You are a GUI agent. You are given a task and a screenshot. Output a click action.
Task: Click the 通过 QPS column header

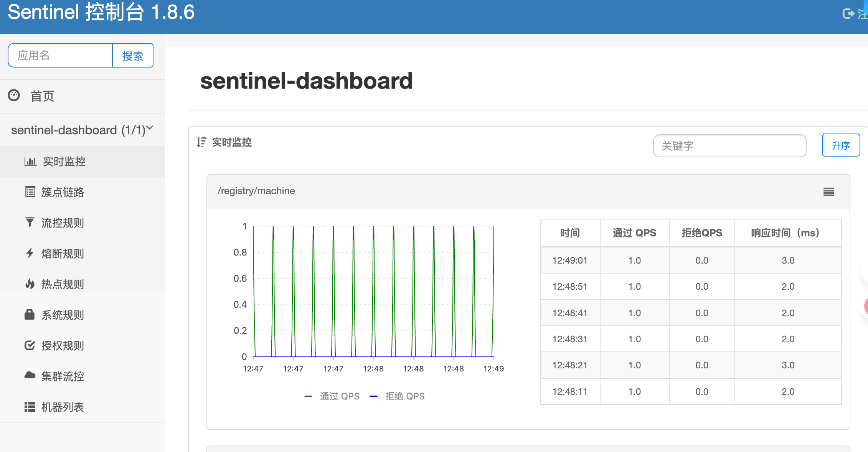pyautogui.click(x=634, y=233)
